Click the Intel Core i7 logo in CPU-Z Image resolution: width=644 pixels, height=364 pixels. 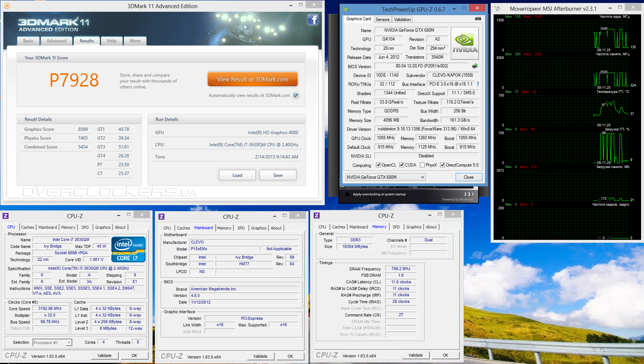pyautogui.click(x=129, y=249)
